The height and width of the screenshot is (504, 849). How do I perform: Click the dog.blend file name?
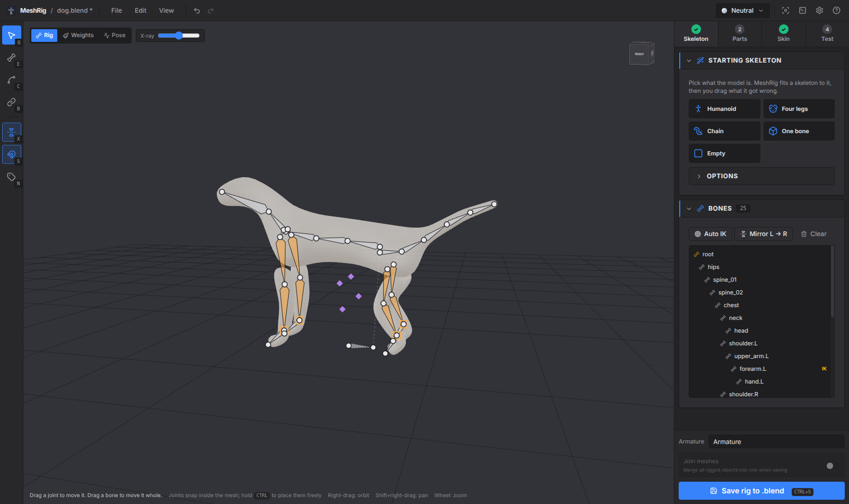[75, 11]
